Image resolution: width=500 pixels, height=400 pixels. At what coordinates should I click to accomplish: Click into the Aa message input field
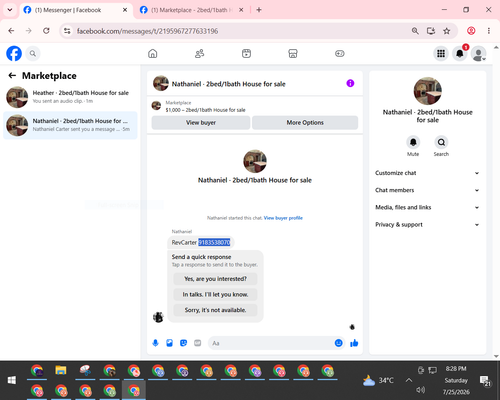tap(272, 343)
